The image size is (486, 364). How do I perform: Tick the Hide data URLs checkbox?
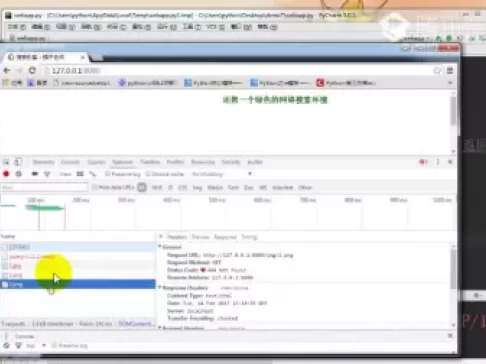95,187
